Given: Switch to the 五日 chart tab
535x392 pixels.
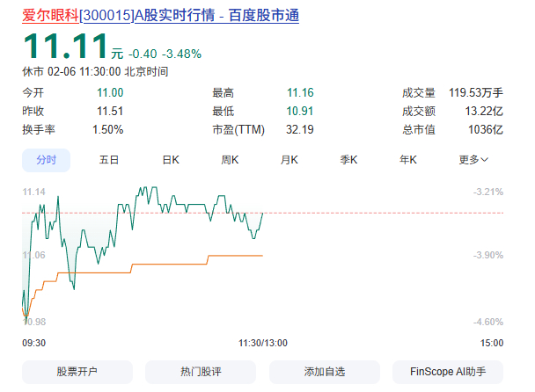Looking at the screenshot, I should [x=109, y=160].
